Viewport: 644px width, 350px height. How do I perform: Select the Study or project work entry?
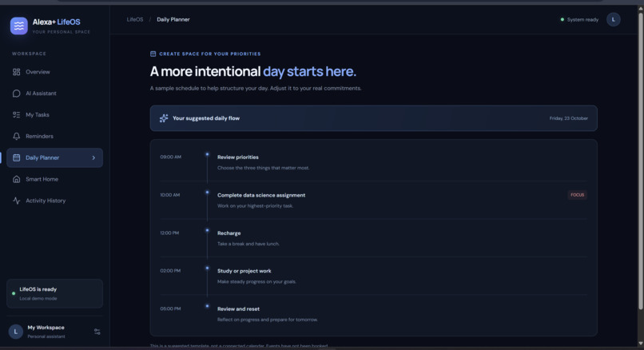click(x=244, y=271)
